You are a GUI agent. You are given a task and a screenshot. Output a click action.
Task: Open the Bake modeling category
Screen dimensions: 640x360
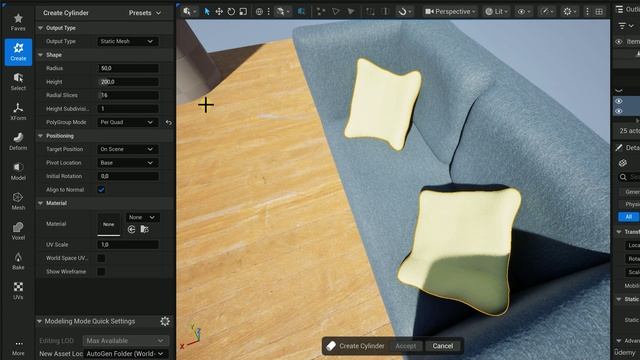(x=18, y=261)
